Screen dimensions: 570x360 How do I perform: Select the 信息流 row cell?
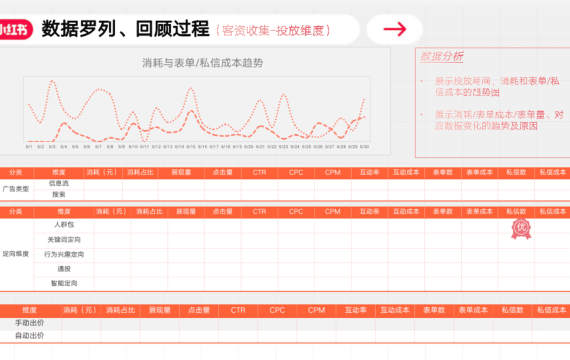(59, 183)
